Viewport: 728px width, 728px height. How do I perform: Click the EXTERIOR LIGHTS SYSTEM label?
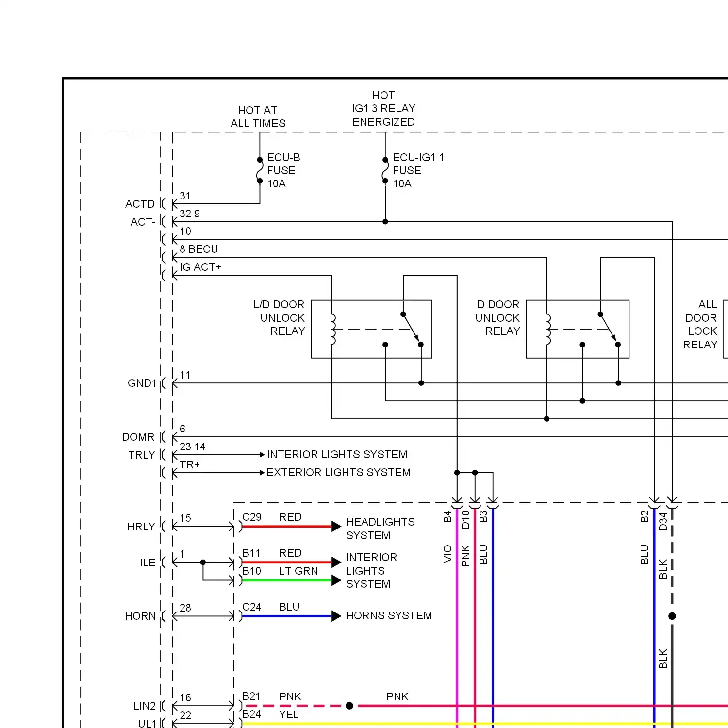tap(339, 473)
